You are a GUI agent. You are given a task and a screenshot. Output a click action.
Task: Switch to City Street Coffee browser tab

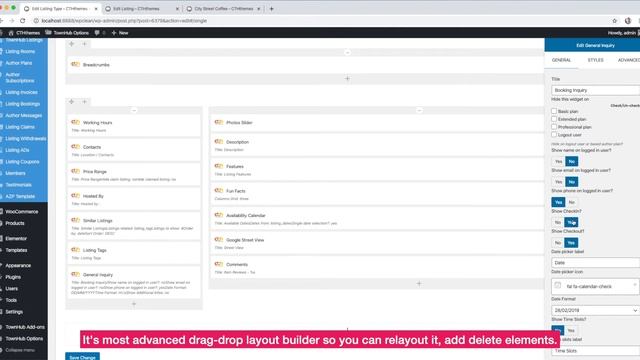click(x=223, y=9)
